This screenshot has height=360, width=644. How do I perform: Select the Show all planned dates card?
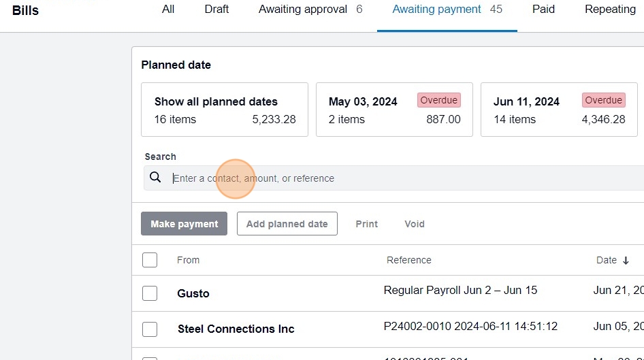click(225, 110)
